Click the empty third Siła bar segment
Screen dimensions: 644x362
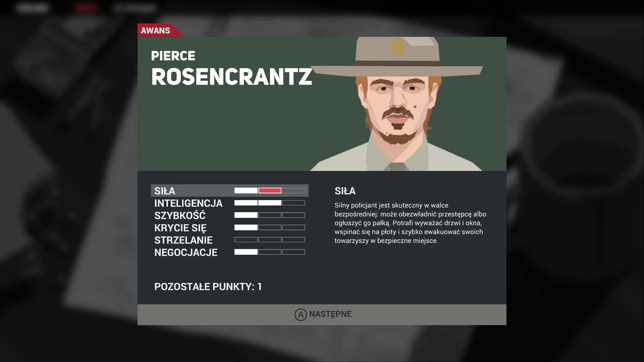tap(293, 191)
